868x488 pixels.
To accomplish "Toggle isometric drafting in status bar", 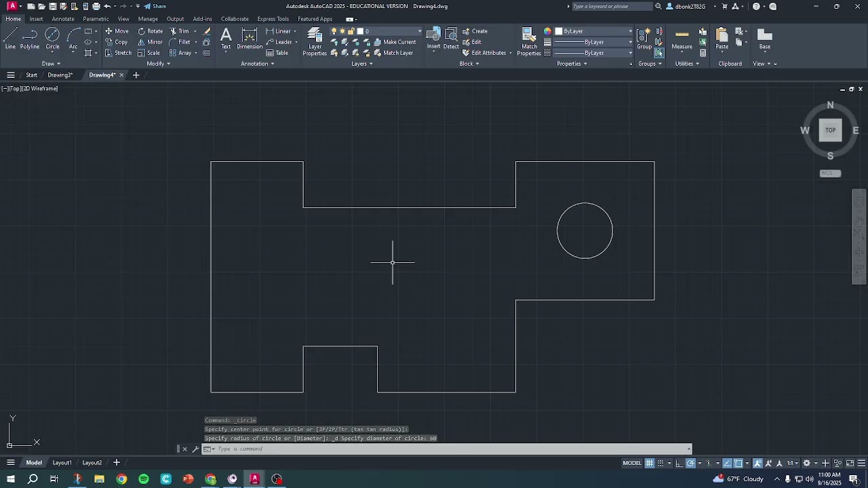I will (x=709, y=463).
